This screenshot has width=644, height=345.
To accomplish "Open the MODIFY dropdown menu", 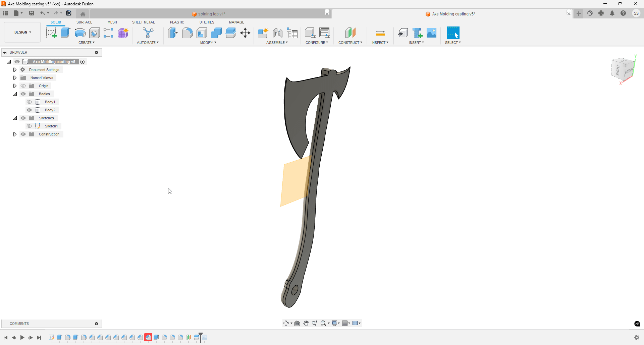I will (208, 43).
